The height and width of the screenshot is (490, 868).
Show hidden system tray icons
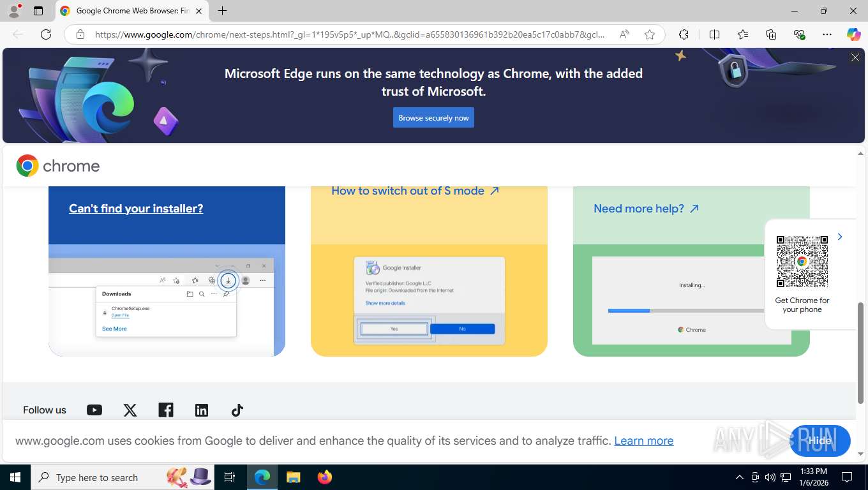(x=740, y=477)
